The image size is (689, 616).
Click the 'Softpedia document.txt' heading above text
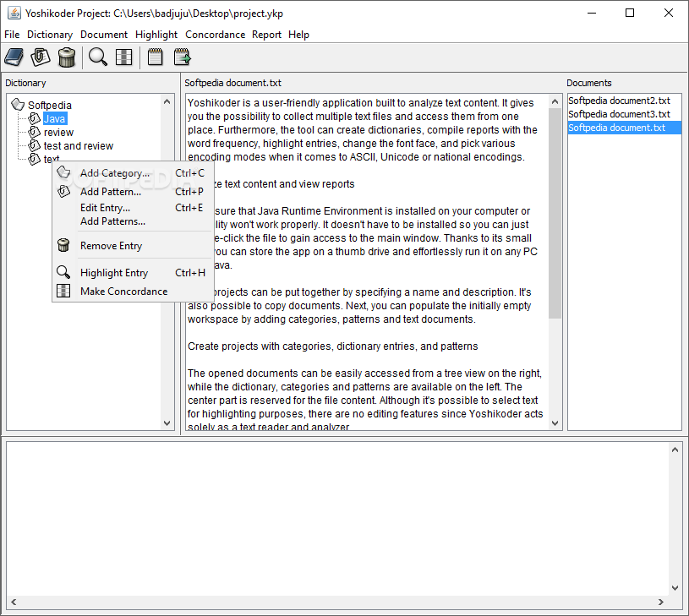[x=232, y=83]
